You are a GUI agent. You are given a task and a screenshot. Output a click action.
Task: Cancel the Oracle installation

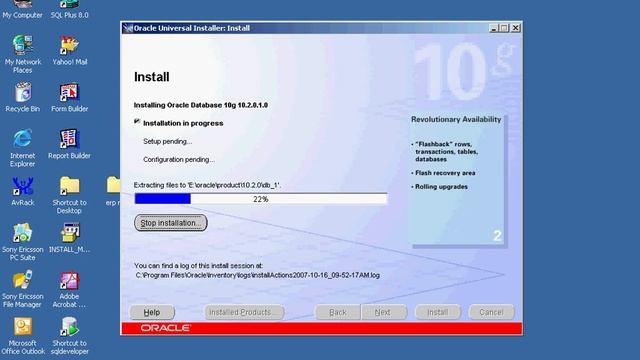[x=491, y=312]
